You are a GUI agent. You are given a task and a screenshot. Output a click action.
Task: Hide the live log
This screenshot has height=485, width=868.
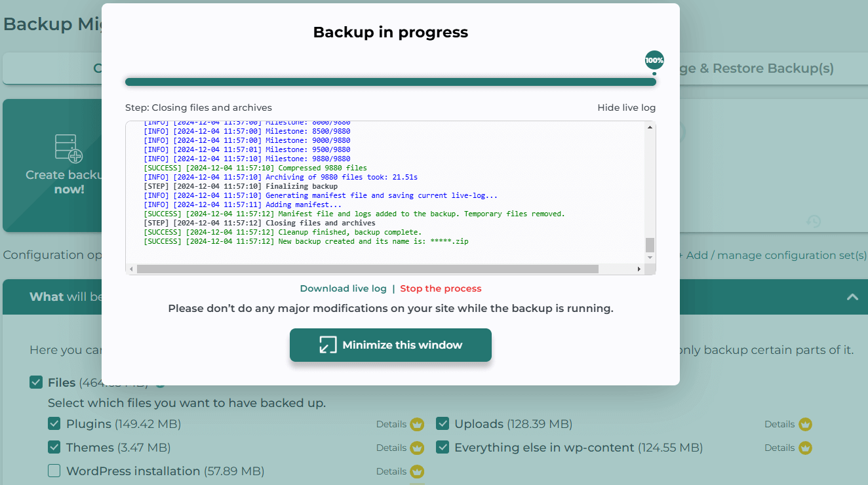tap(626, 107)
